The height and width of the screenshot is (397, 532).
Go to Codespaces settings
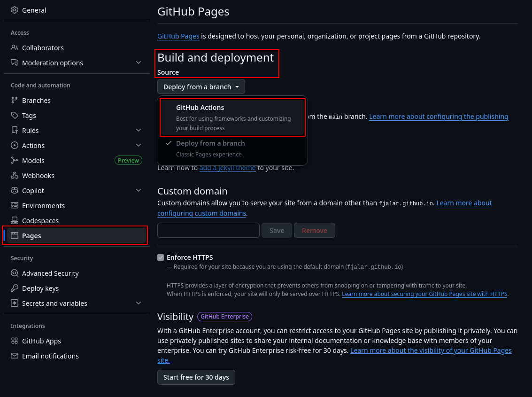click(77, 220)
